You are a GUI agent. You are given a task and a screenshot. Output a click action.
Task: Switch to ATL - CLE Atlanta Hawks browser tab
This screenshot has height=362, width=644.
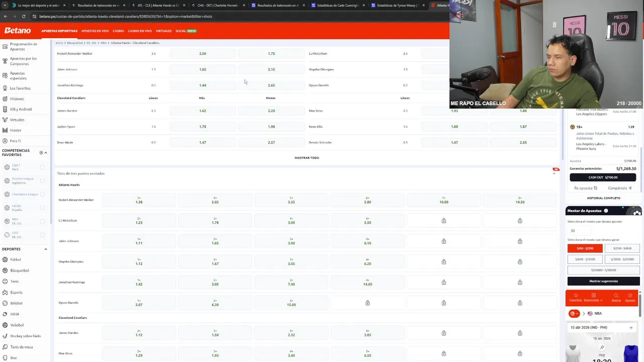(158, 5)
